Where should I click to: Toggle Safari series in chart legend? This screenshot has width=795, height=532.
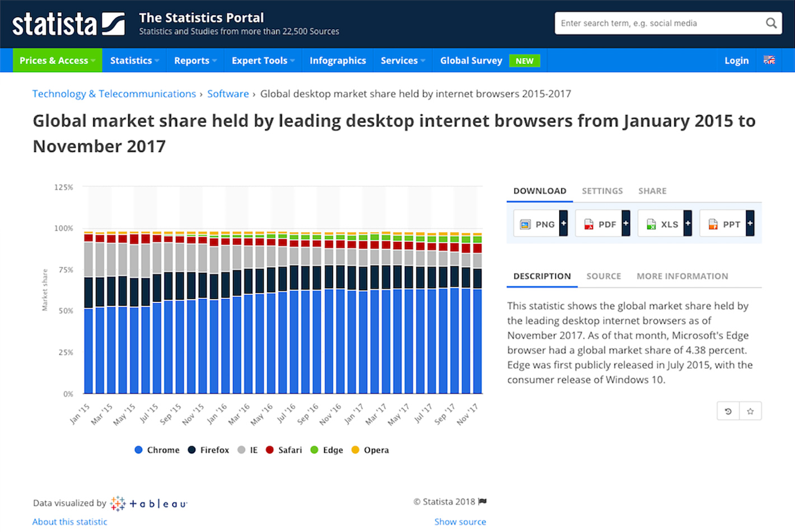point(284,450)
